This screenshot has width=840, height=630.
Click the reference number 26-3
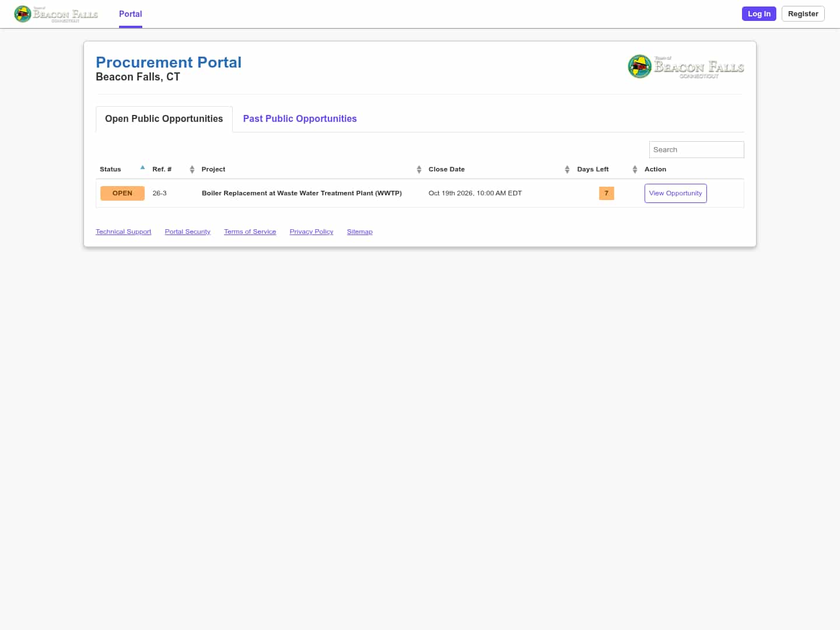point(160,193)
